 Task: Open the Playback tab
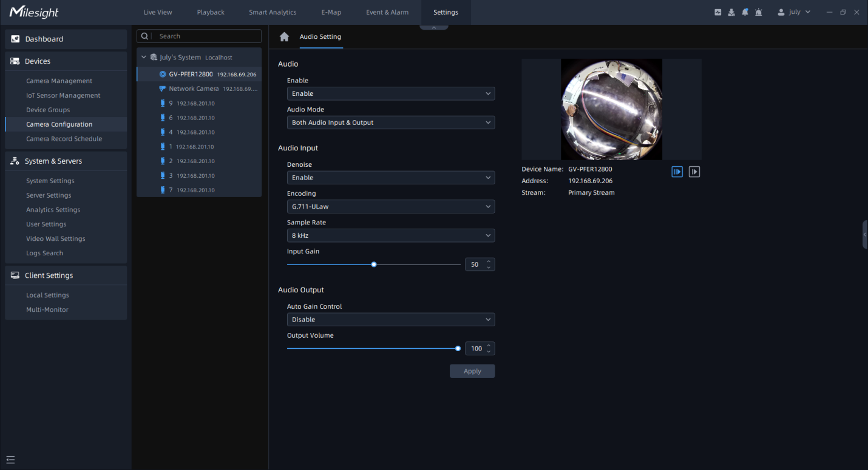[211, 12]
